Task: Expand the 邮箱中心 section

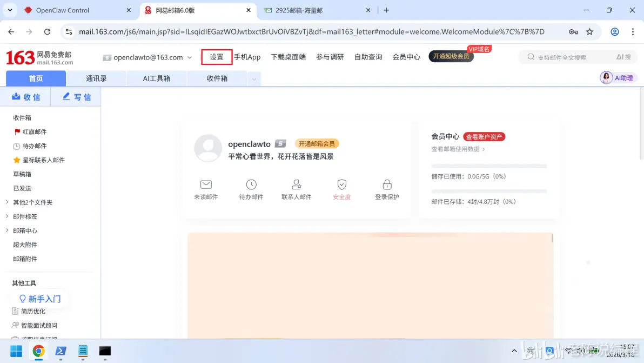Action: (25, 230)
